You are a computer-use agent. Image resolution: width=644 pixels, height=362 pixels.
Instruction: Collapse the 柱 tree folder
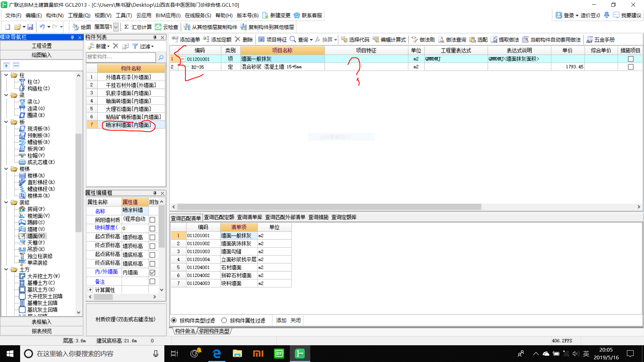(6, 75)
